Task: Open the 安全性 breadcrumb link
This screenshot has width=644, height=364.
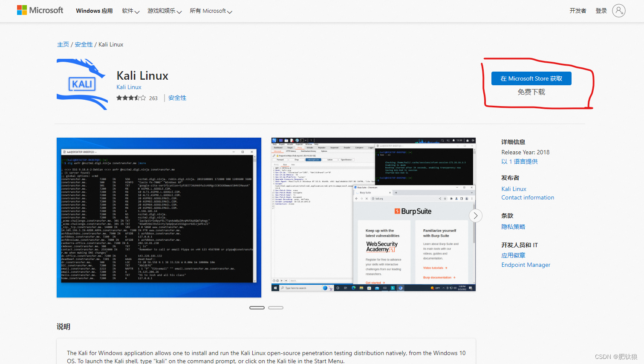Action: pos(84,44)
